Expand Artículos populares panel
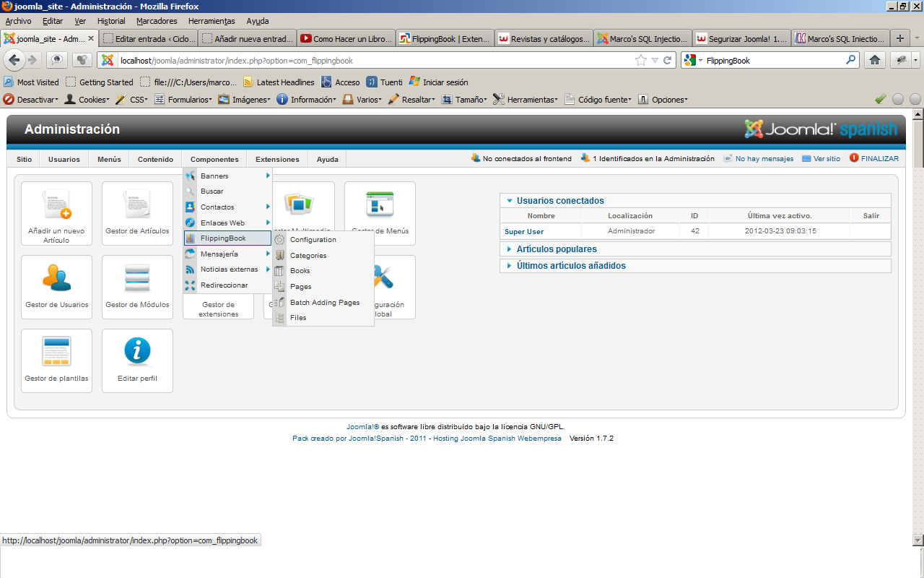 tap(556, 249)
